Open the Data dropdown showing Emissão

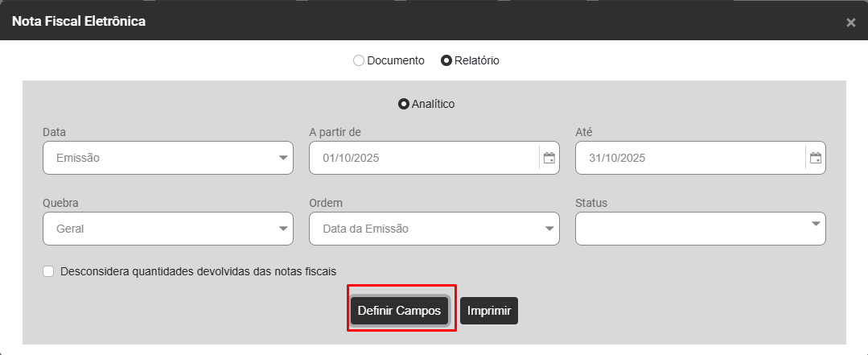[168, 158]
